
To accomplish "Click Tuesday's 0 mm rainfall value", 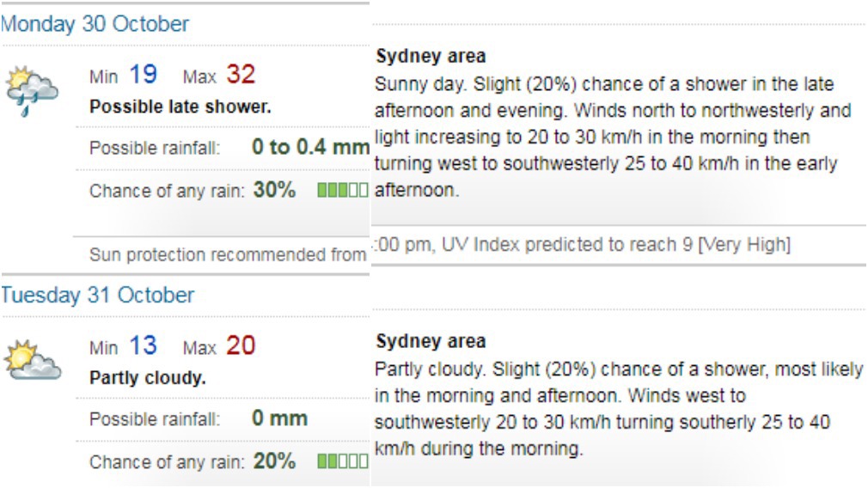I will [280, 418].
